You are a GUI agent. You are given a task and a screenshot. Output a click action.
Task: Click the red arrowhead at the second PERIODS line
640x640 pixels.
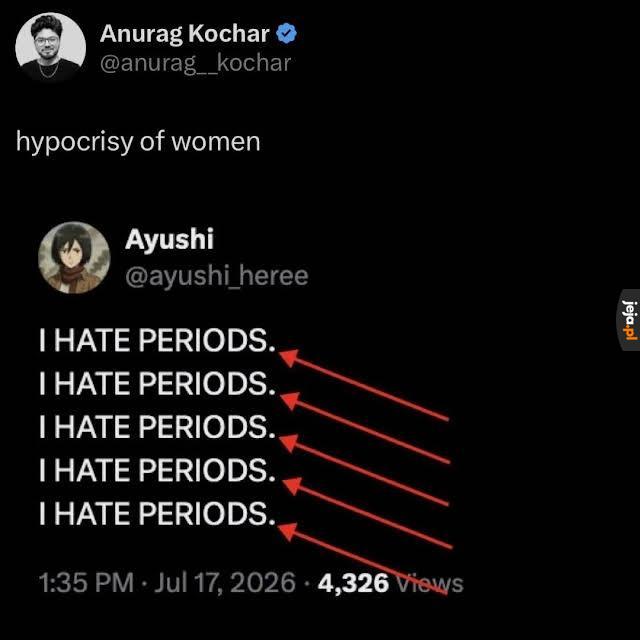coord(291,401)
